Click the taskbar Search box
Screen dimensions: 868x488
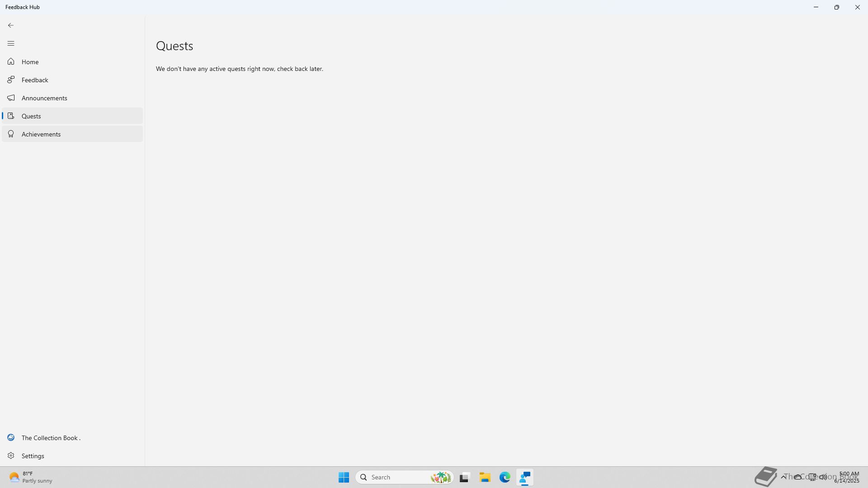point(398,477)
